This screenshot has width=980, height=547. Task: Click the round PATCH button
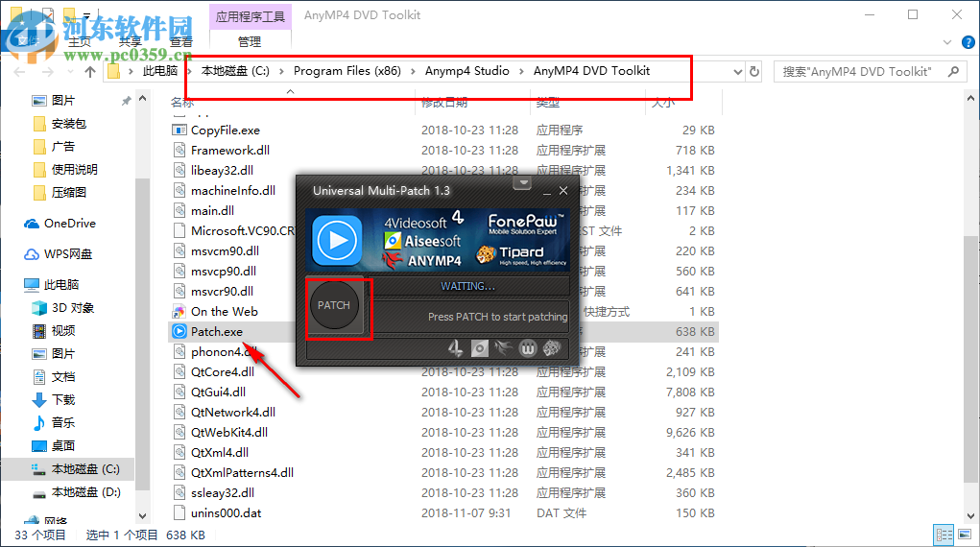[334, 305]
